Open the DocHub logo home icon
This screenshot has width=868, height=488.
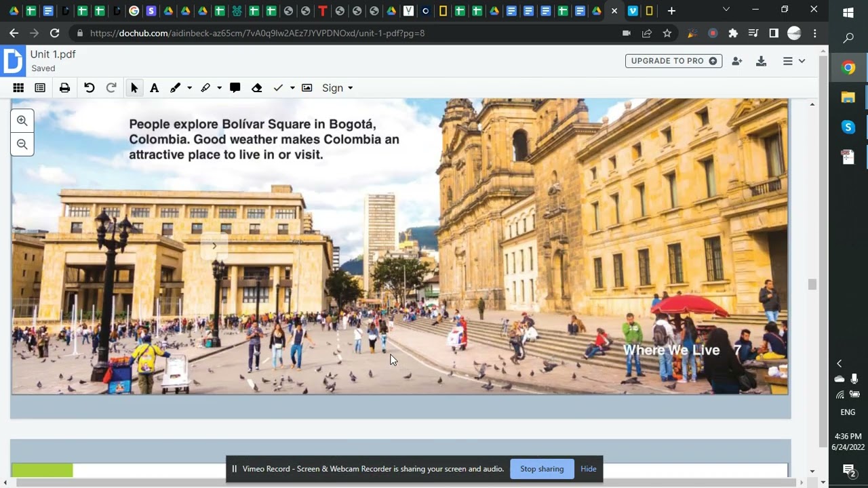click(13, 61)
